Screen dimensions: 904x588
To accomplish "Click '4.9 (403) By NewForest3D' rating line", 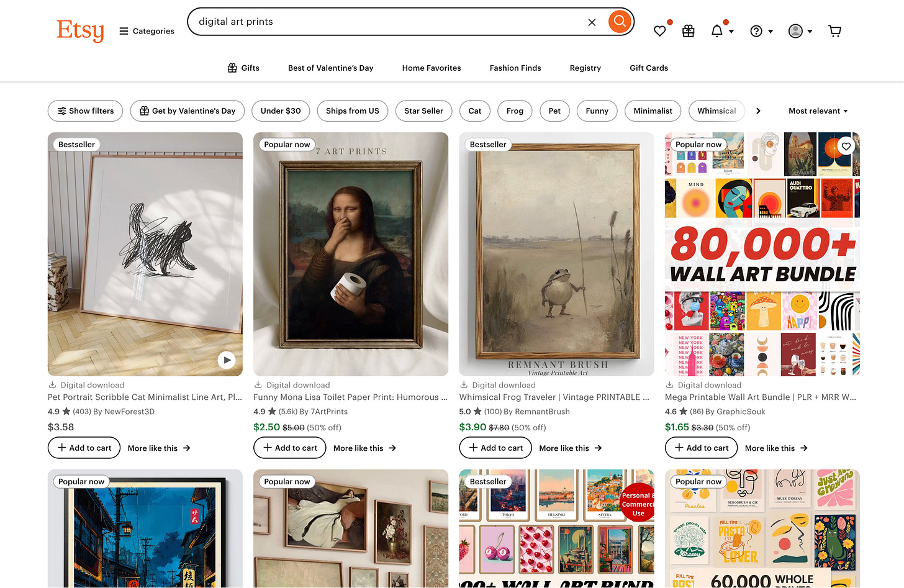I will pos(101,412).
